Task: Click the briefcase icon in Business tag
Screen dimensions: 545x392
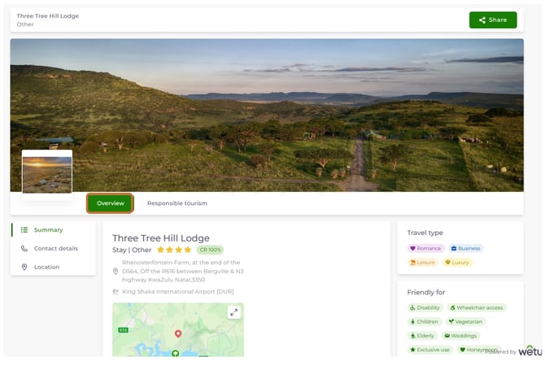Action: point(454,249)
